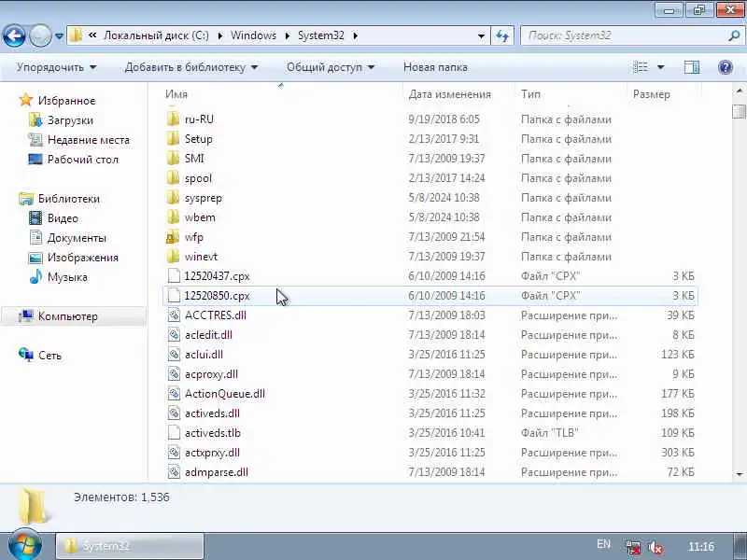
Task: Click the network tray icon
Action: [x=633, y=548]
